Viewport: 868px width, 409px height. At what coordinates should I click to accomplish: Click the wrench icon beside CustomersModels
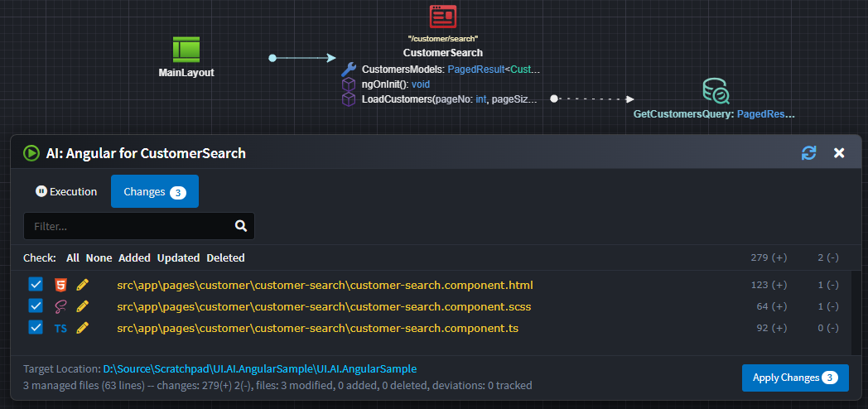pyautogui.click(x=349, y=70)
